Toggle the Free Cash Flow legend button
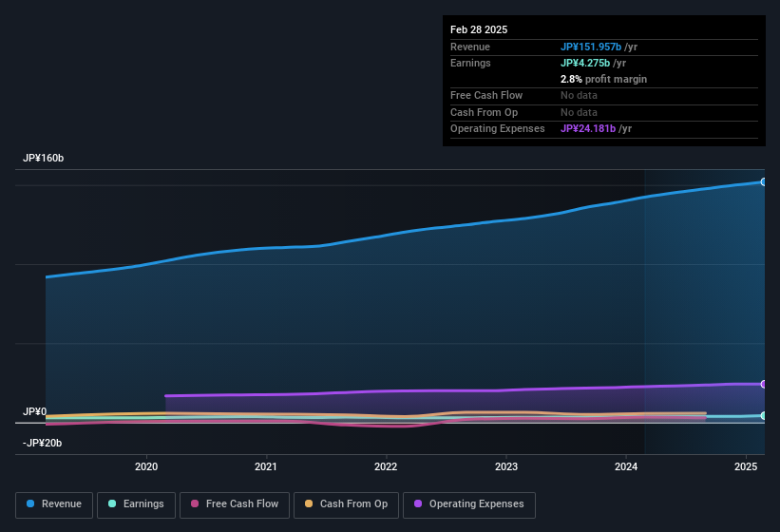780x532 pixels. 235,504
